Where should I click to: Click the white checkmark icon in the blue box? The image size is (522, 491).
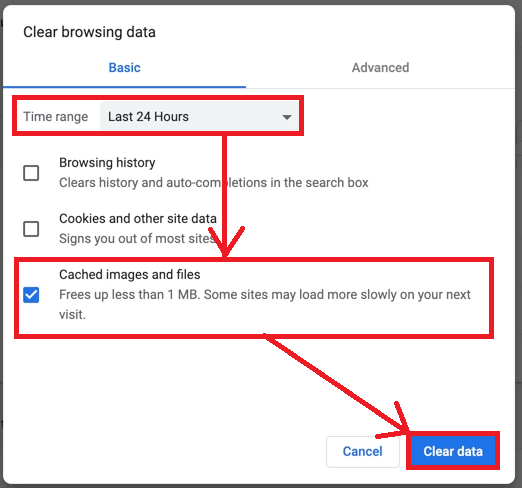(x=31, y=295)
